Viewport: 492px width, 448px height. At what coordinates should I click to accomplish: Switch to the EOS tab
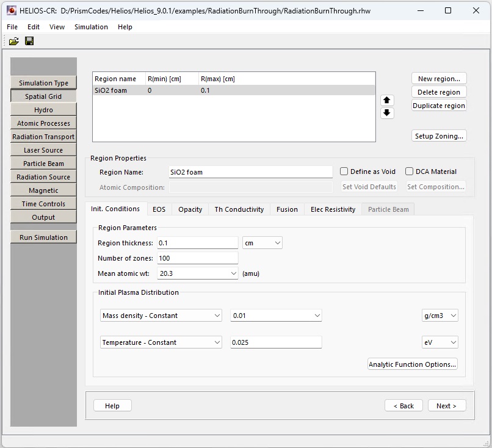[x=159, y=209]
